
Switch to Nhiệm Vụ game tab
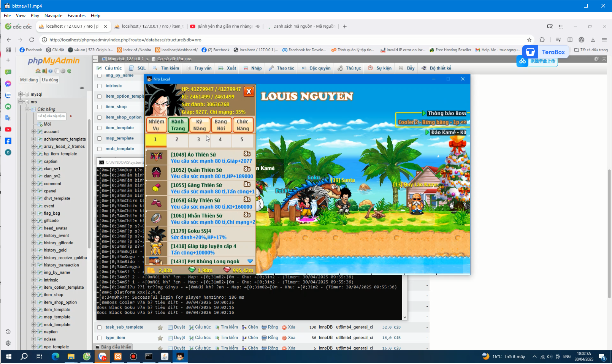156,125
